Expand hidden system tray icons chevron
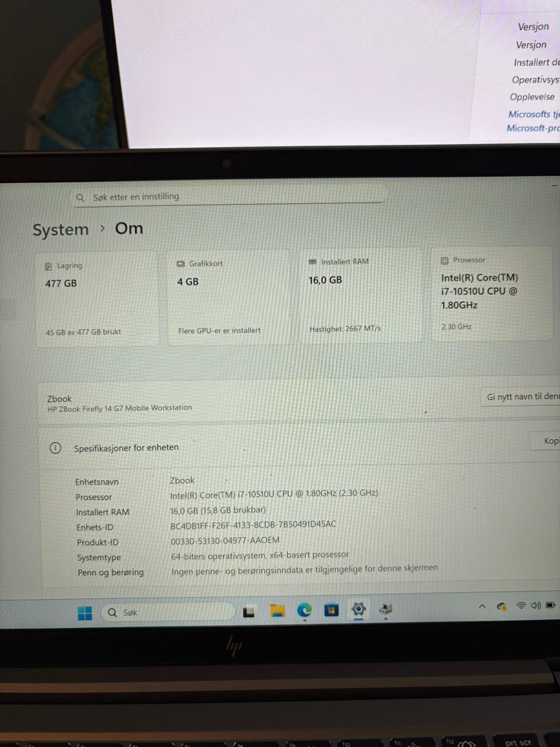This screenshot has height=747, width=560. tap(482, 606)
